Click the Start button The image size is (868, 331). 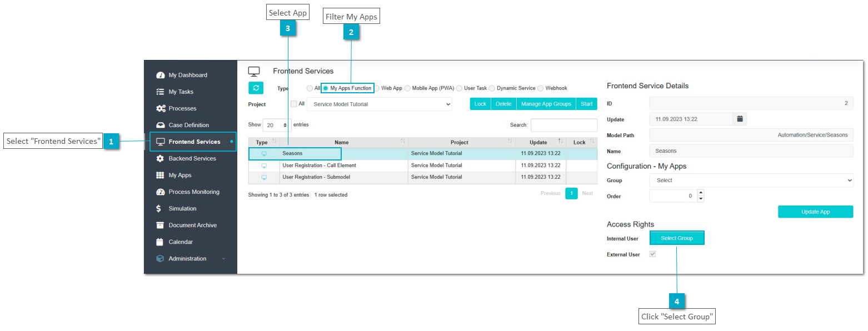587,104
